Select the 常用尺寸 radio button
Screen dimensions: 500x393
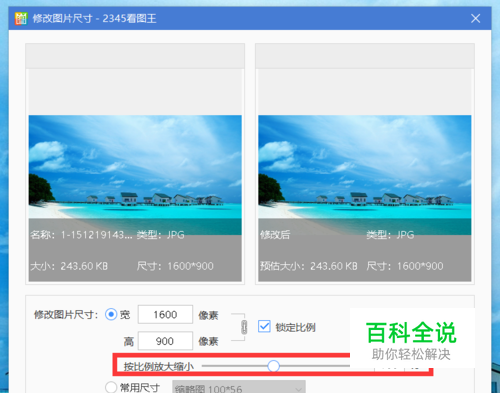click(111, 387)
